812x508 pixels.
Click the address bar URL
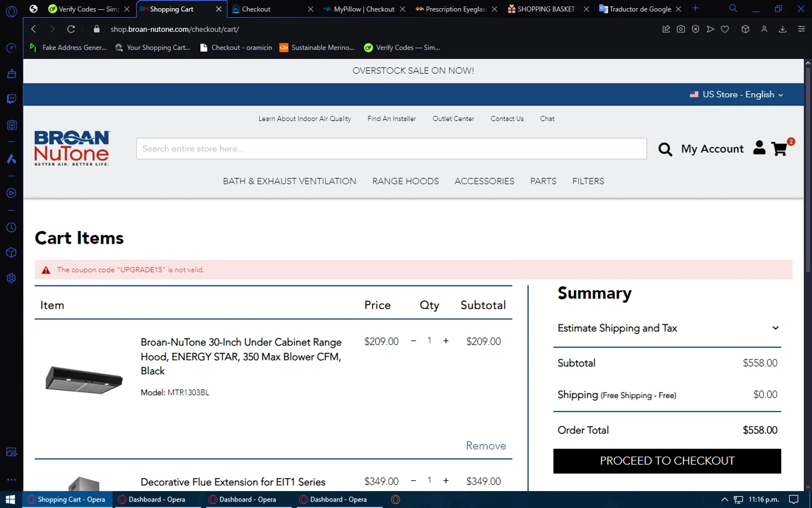(174, 29)
